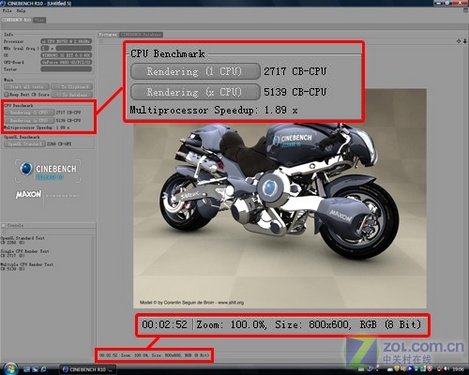The height and width of the screenshot is (375, 469).
Task: Collapse the Console panel toggle
Action: tap(4, 225)
